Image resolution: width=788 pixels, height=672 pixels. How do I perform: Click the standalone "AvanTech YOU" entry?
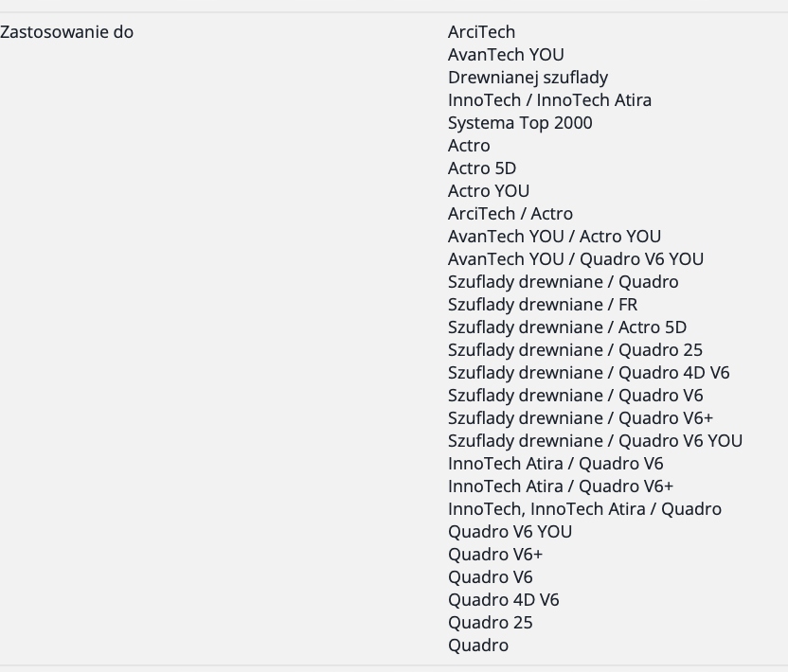506,55
